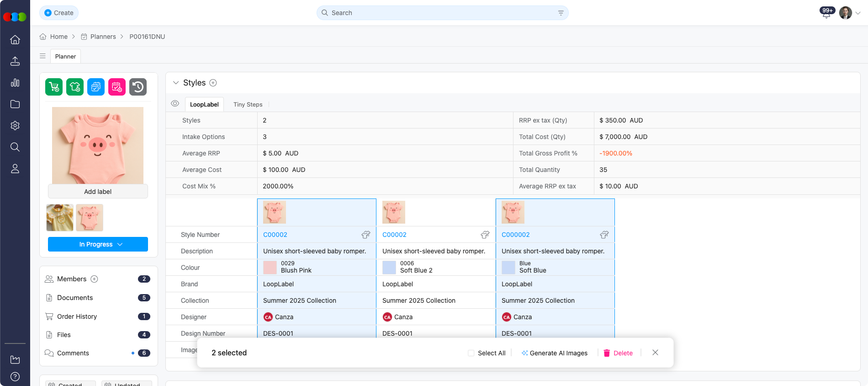Screen dimensions: 868x386
Task: Open the In Progress status dropdown
Action: click(x=98, y=244)
